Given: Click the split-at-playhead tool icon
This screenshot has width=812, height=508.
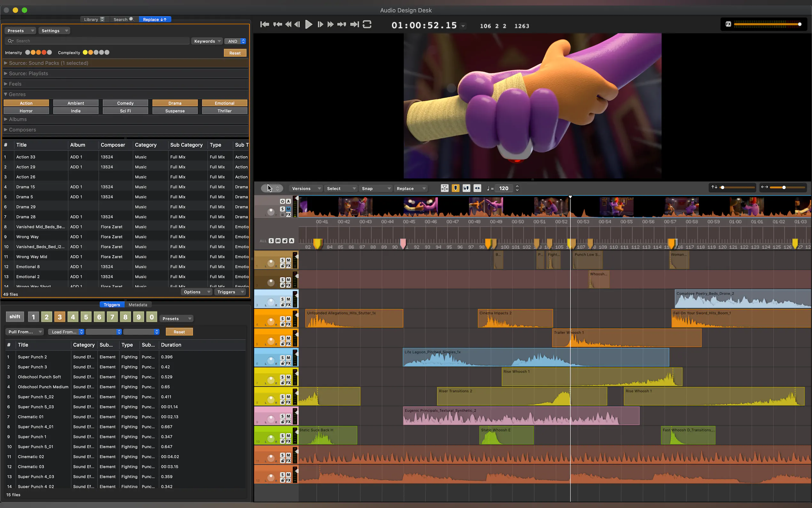Looking at the screenshot, I should (444, 188).
